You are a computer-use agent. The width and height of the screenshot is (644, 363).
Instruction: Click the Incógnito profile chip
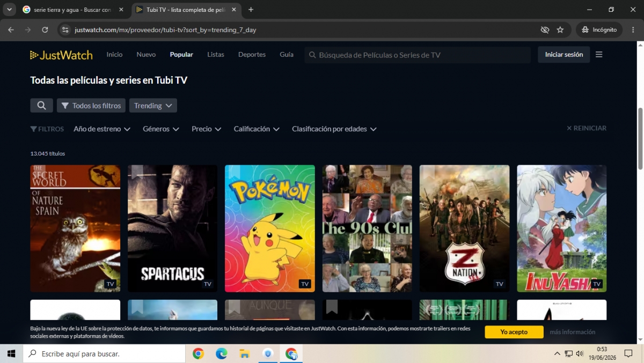(x=599, y=30)
